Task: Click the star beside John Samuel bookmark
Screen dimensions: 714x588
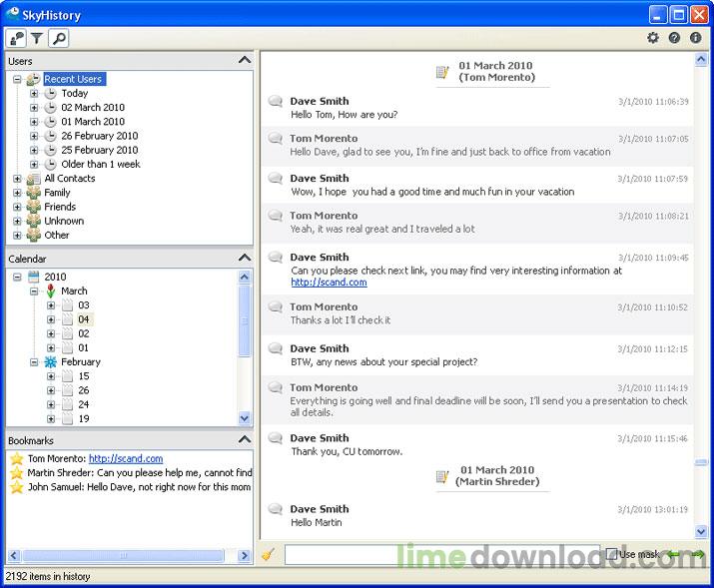Action: 16,487
